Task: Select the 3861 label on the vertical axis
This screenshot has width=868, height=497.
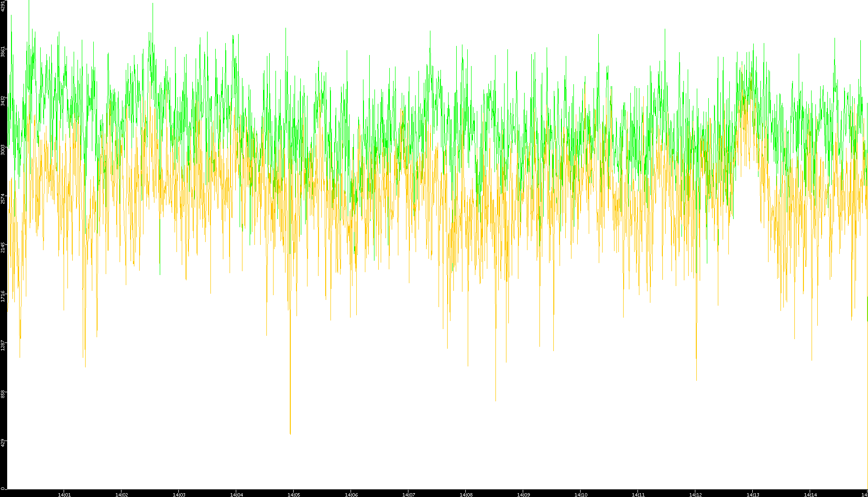Action: click(3, 52)
